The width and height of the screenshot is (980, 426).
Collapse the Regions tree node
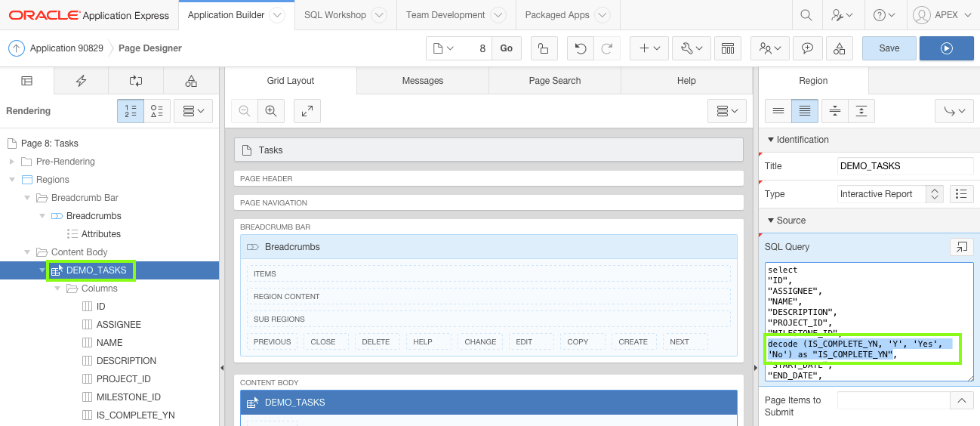click(12, 180)
